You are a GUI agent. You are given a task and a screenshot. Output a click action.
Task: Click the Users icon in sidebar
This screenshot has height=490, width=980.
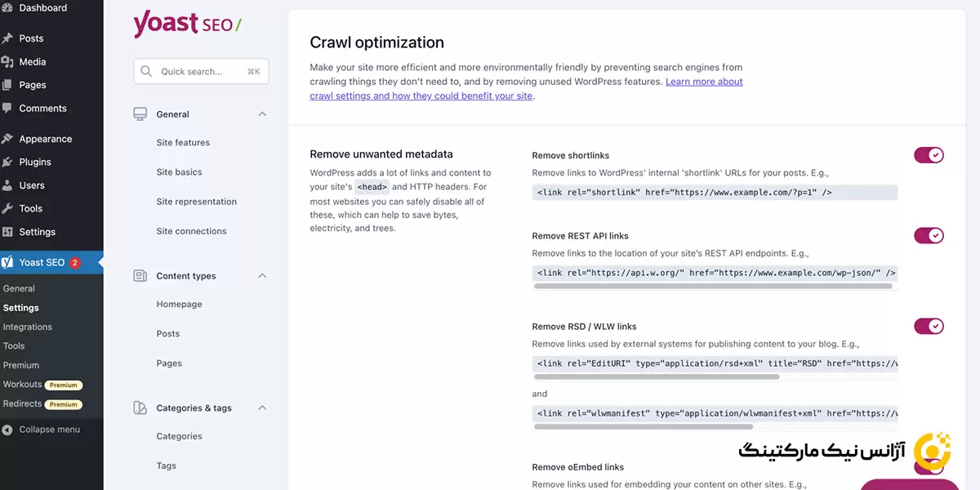coord(7,185)
